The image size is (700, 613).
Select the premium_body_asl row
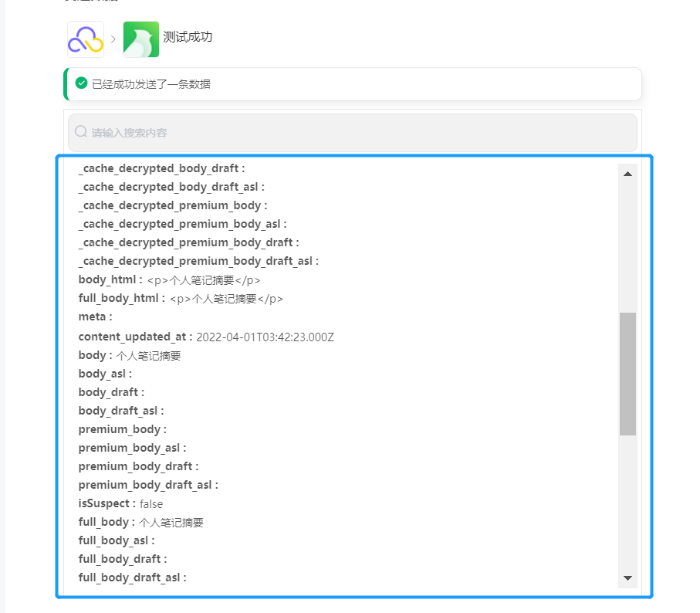(133, 448)
